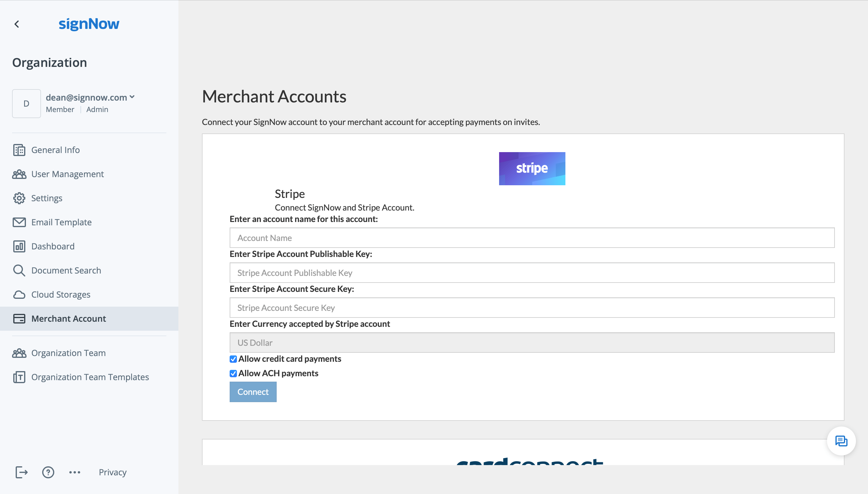This screenshot has height=494, width=868.
Task: Open Organization Team Templates menu item
Action: tap(90, 377)
